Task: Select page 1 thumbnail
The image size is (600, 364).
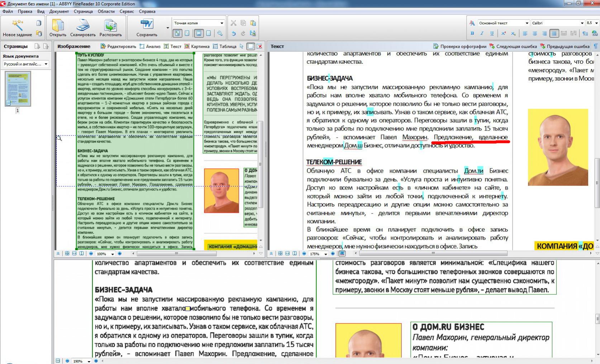Action: [18, 88]
